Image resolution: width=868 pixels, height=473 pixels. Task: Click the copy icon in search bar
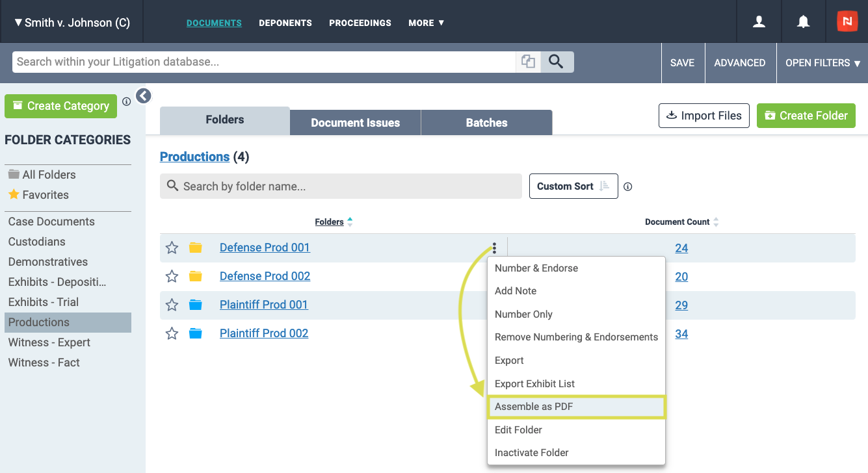click(x=529, y=62)
